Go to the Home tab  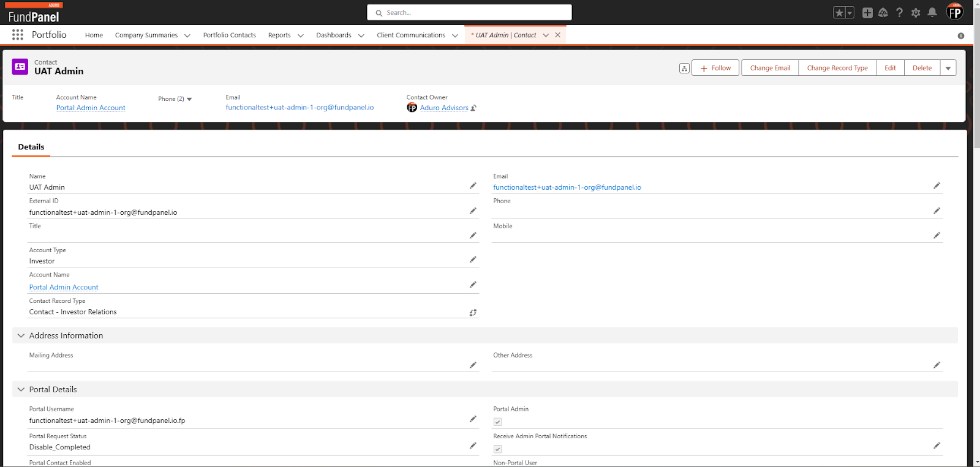pyautogui.click(x=94, y=35)
